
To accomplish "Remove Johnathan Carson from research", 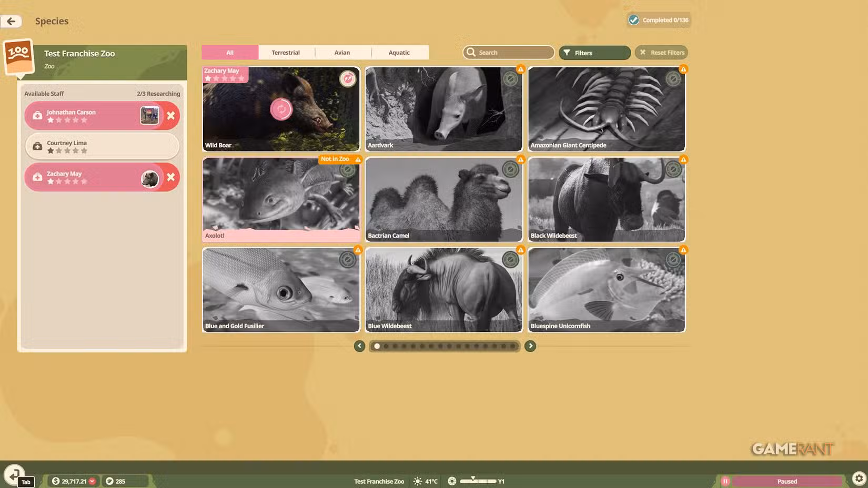I will click(x=171, y=116).
